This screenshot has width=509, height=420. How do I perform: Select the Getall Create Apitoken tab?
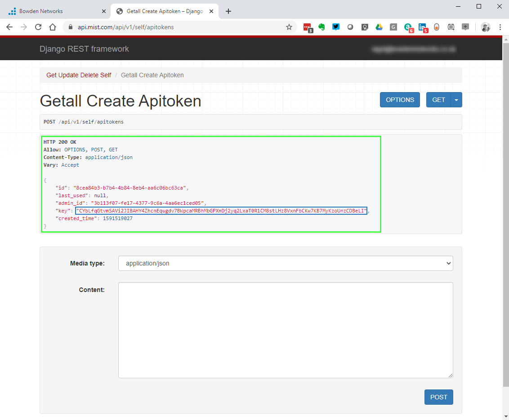pyautogui.click(x=164, y=11)
